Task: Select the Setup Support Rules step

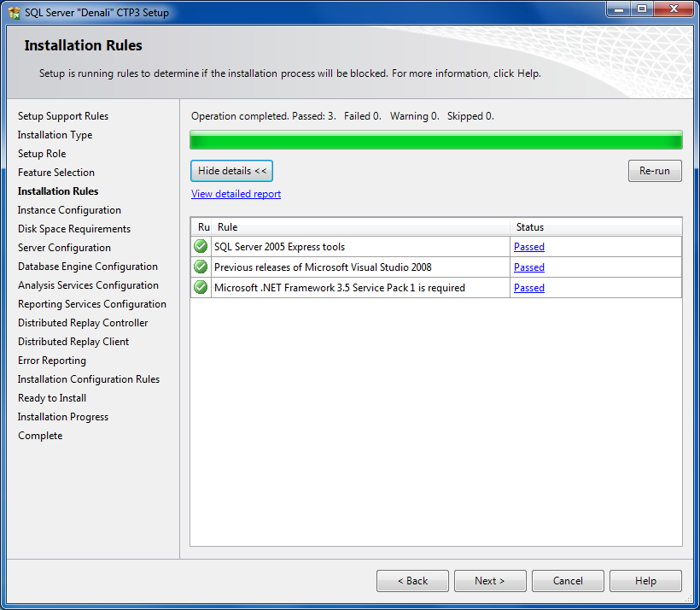Action: [x=63, y=116]
